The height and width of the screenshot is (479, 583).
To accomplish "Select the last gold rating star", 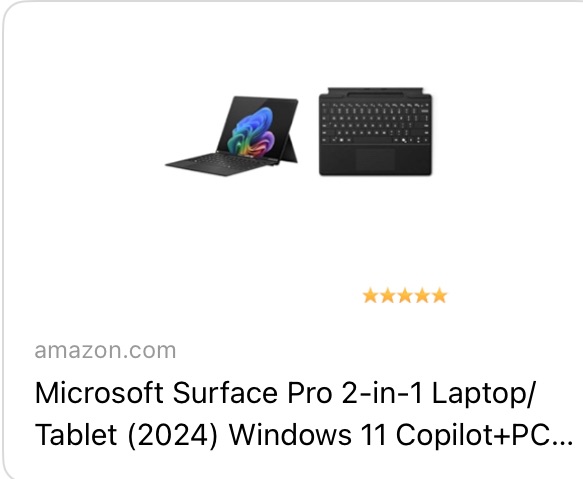I will [x=439, y=296].
